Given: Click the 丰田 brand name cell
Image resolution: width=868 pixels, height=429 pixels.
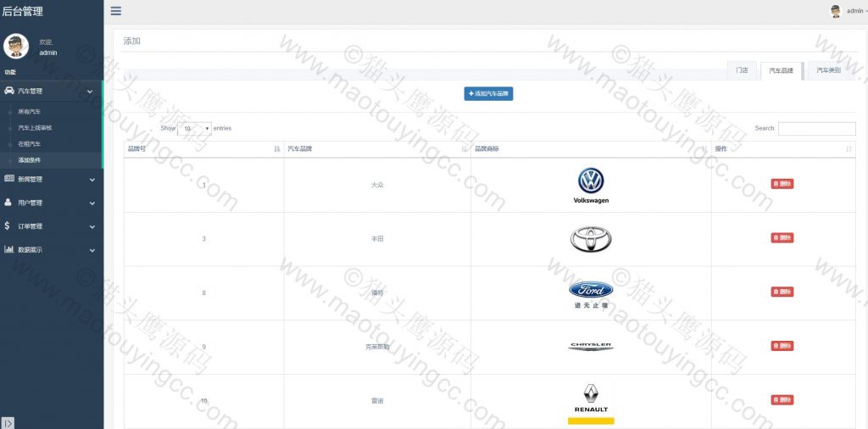Looking at the screenshot, I should click(377, 238).
